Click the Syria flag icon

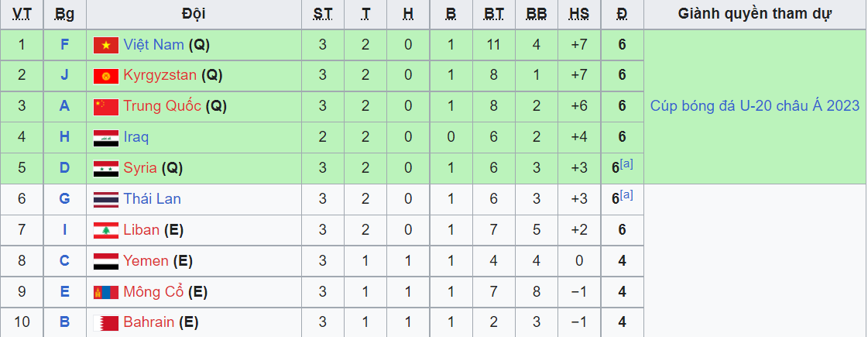click(106, 169)
